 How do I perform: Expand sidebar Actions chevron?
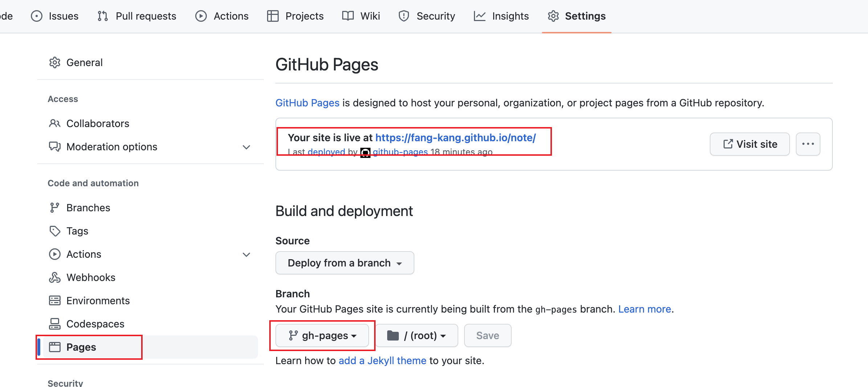(x=246, y=254)
